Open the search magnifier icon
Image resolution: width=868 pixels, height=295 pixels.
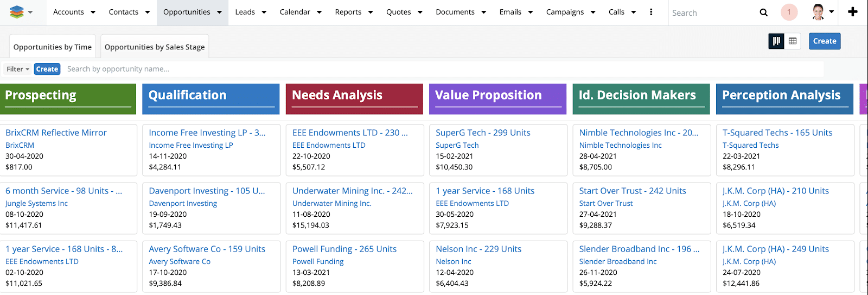click(763, 12)
